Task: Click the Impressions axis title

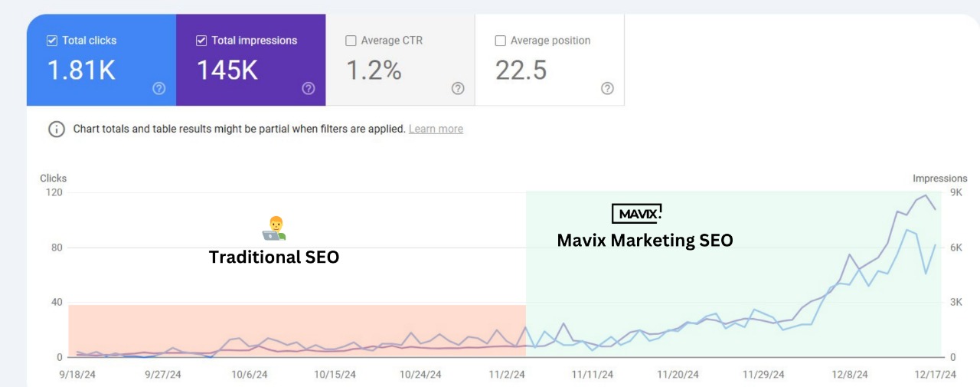Action: pyautogui.click(x=940, y=179)
